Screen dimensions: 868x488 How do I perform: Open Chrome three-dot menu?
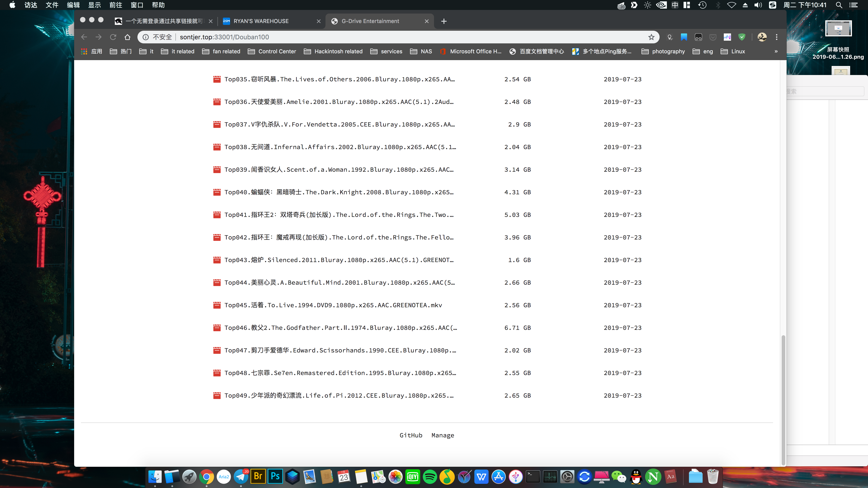pyautogui.click(x=777, y=37)
